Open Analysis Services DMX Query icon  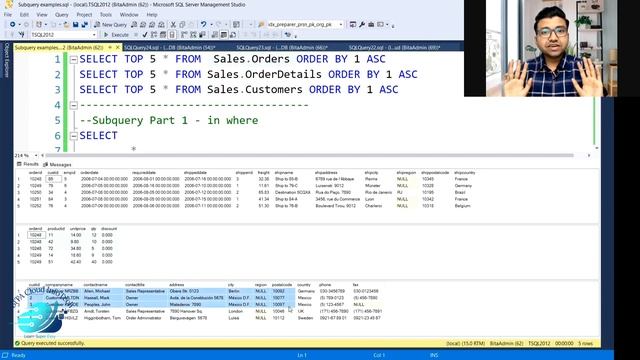coord(152,24)
